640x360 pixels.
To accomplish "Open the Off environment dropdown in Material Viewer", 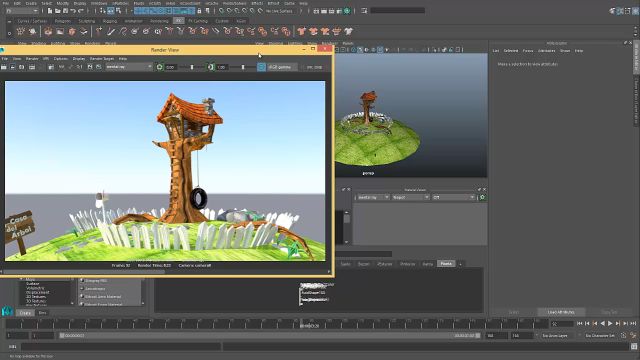I will point(453,198).
